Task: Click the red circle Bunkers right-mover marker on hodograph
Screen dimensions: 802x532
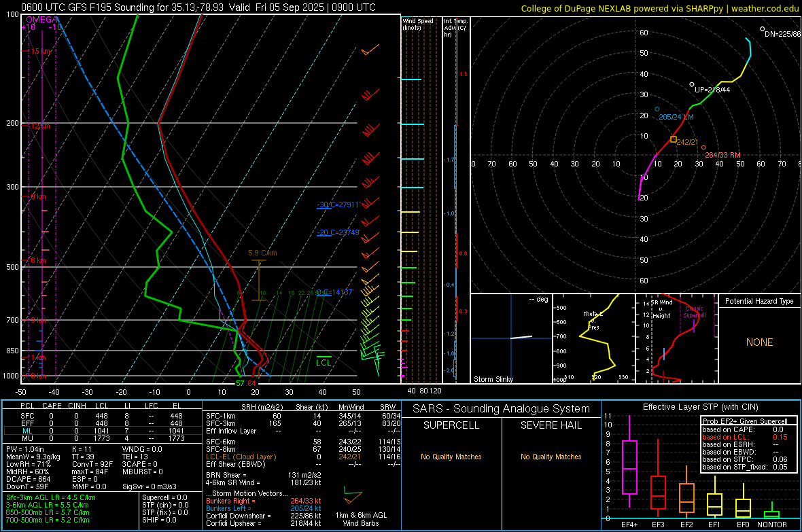Action: [x=704, y=148]
